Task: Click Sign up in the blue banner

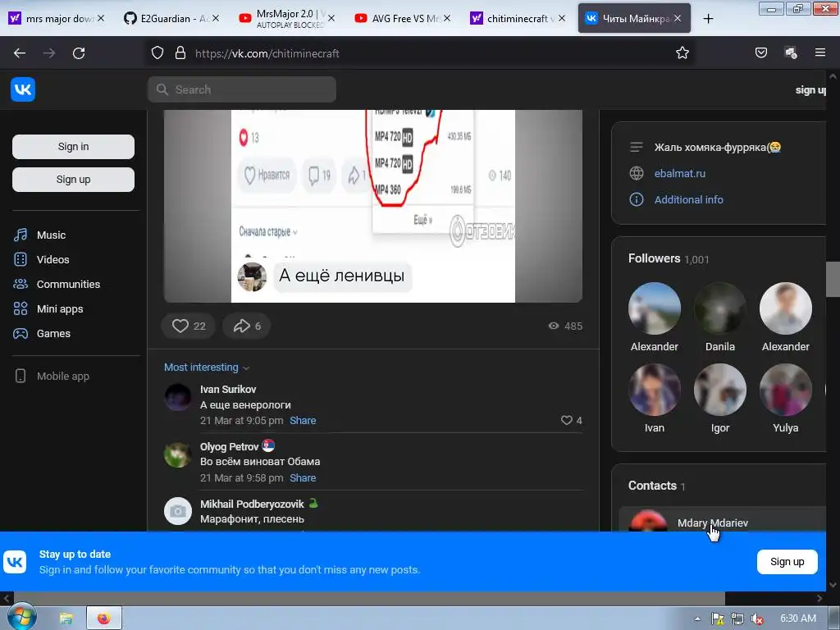Action: [x=787, y=562]
